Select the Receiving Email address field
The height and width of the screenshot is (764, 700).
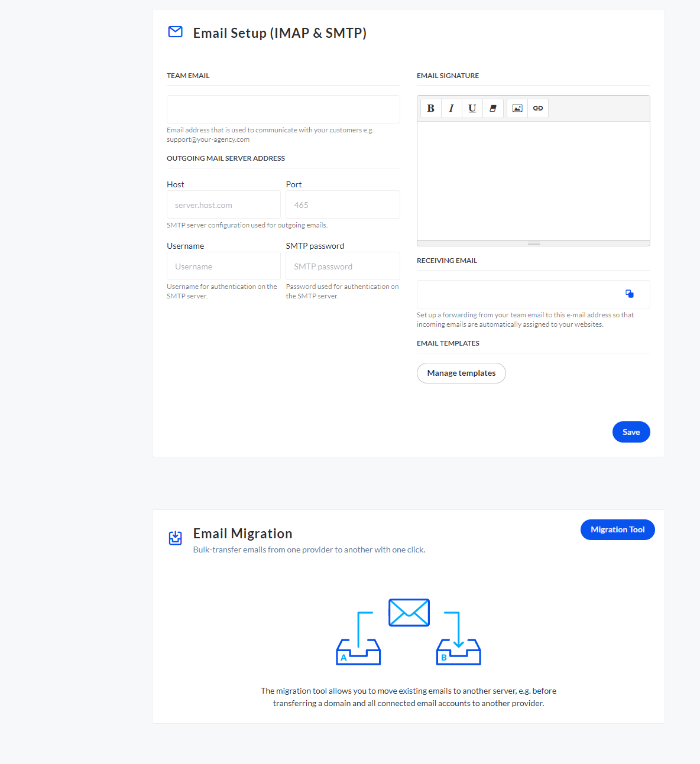(517, 294)
